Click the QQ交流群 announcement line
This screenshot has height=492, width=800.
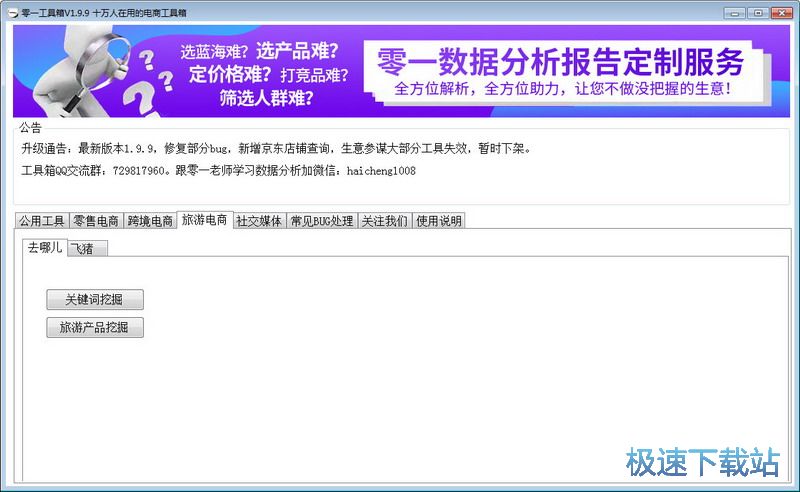click(218, 171)
